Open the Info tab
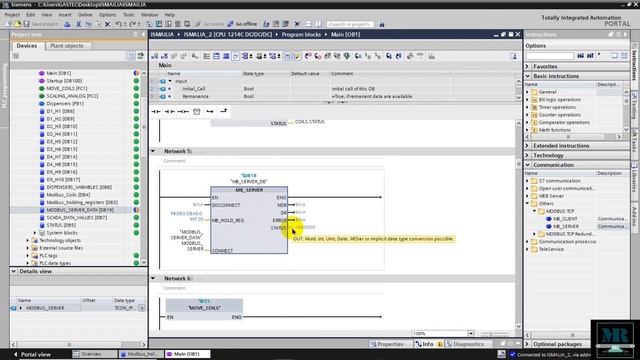The height and width of the screenshot is (360, 640). [427, 344]
